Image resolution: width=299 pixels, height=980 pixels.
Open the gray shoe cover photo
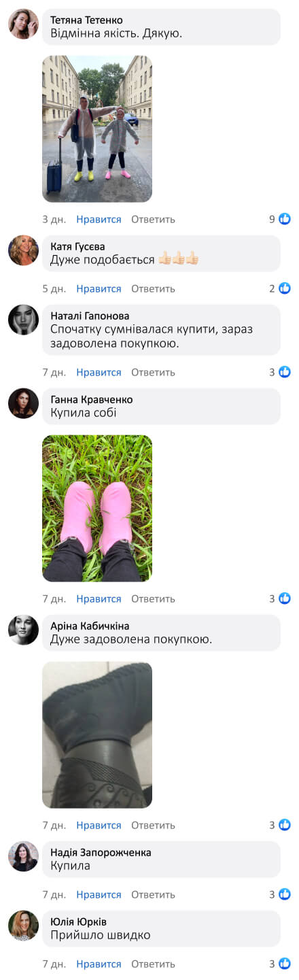97,735
